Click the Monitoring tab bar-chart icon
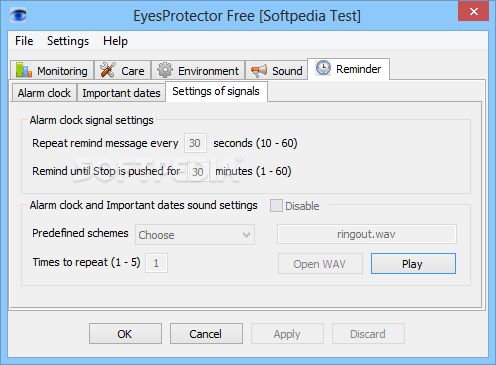496x365 pixels. pyautogui.click(x=24, y=70)
